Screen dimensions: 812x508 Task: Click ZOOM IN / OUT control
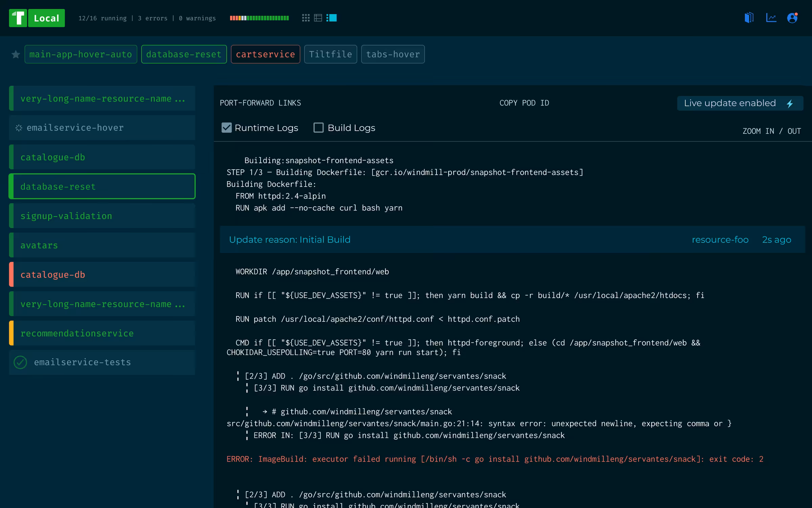click(772, 131)
